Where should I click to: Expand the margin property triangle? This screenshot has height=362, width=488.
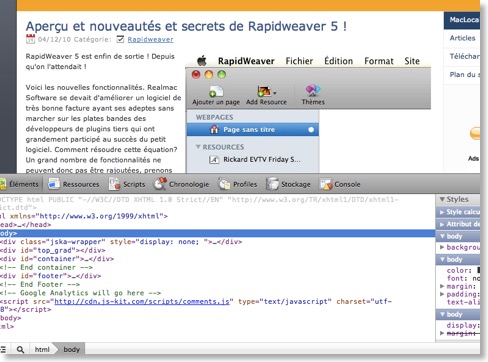tap(442, 286)
